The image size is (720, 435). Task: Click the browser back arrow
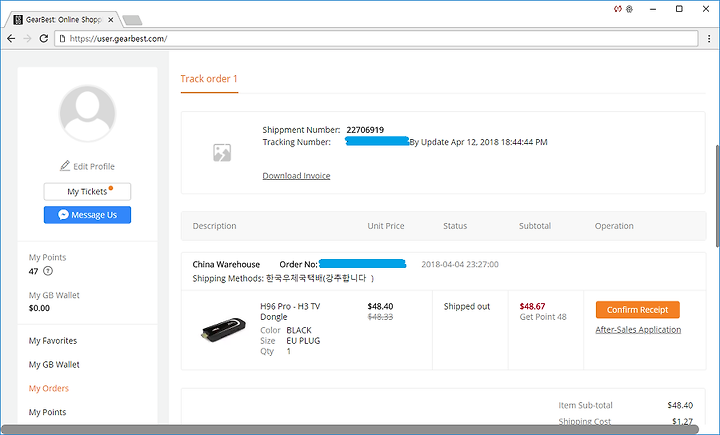[x=11, y=39]
